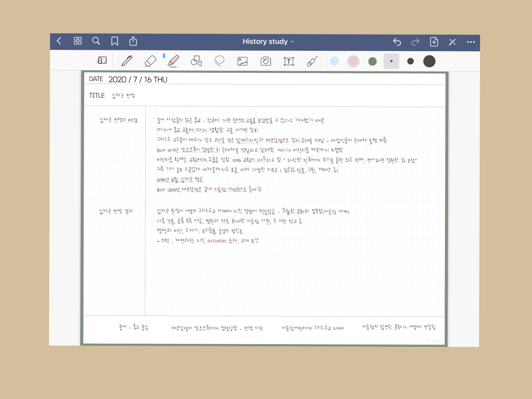Open the Camera tool
Viewport: 532px width, 399px height.
pyautogui.click(x=265, y=61)
